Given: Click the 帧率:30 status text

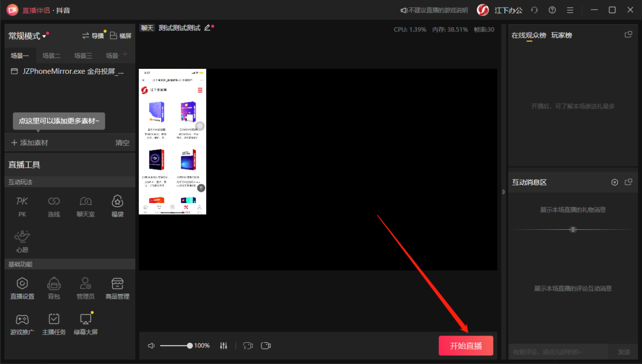Looking at the screenshot, I should coord(484,29).
